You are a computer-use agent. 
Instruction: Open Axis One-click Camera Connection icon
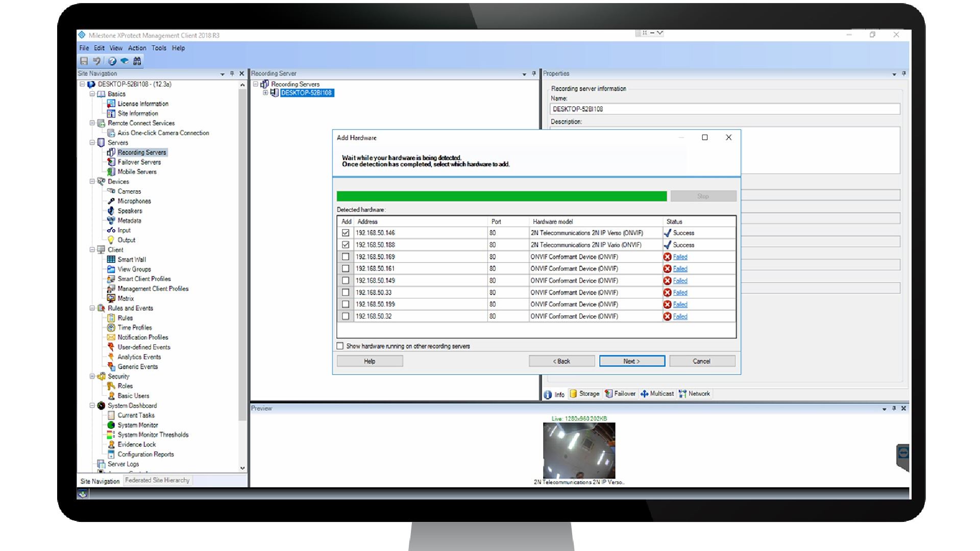[x=111, y=133]
